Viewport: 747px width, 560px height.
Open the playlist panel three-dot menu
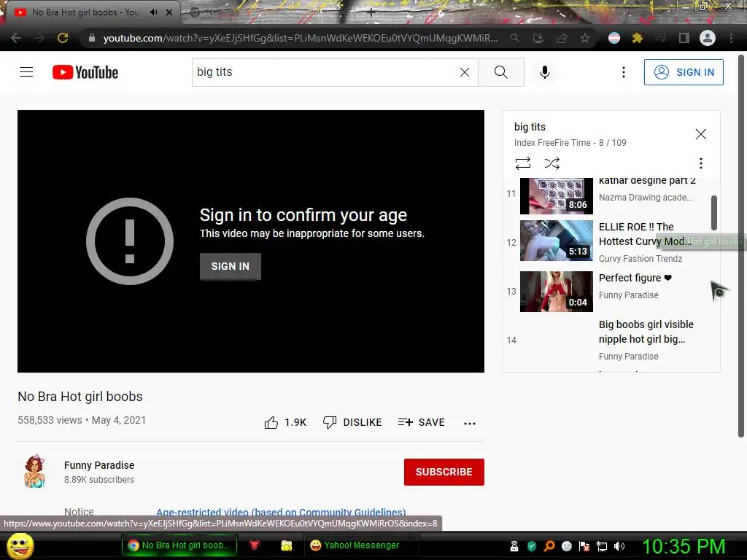701,163
